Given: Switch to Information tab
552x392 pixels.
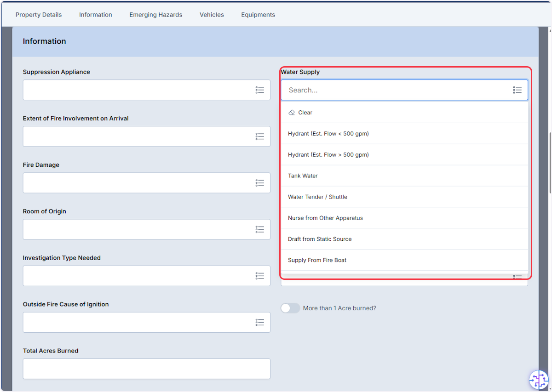Looking at the screenshot, I should click(96, 15).
